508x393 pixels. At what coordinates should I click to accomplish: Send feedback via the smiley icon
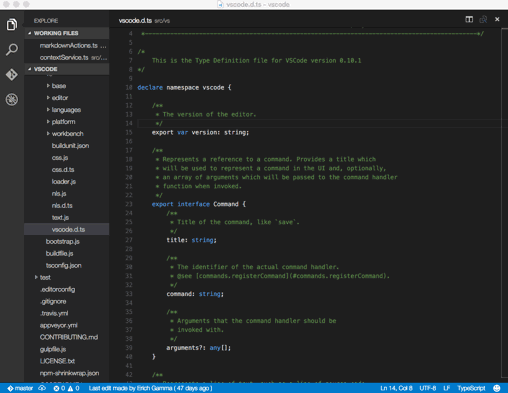(x=497, y=388)
